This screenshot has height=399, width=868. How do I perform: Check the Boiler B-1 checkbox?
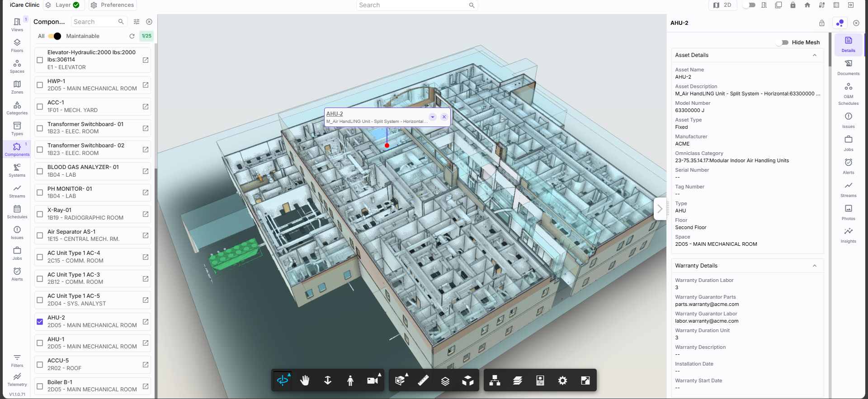point(40,386)
